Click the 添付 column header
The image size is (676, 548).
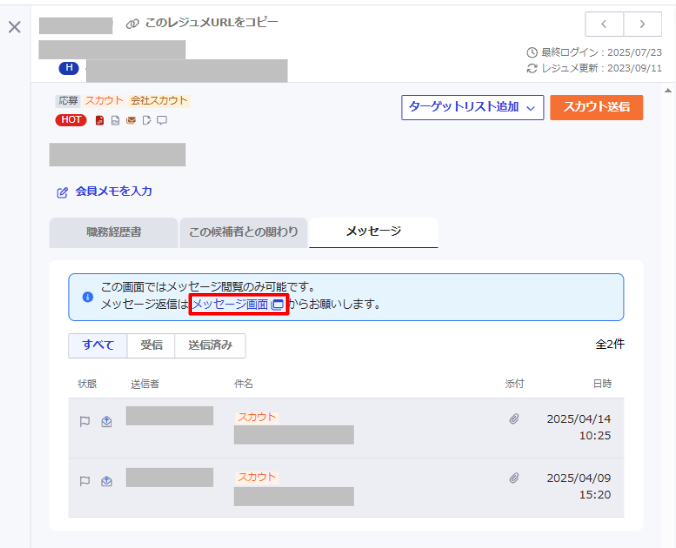pyautogui.click(x=514, y=384)
